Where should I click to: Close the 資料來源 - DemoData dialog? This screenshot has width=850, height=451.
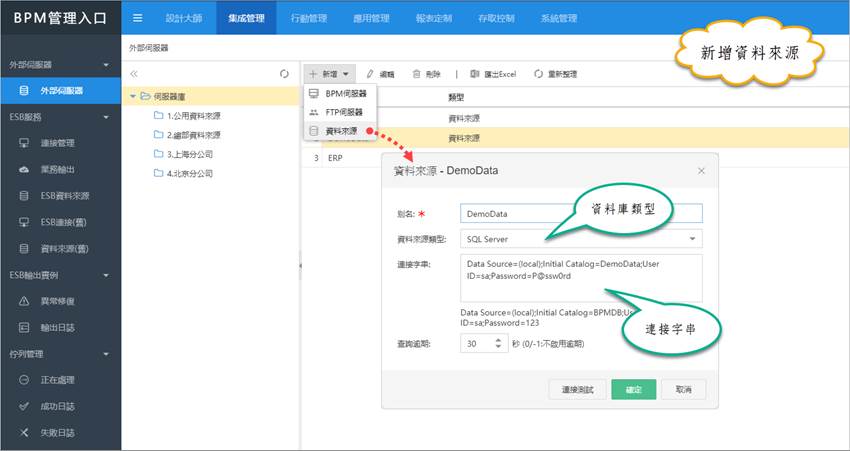[x=701, y=171]
